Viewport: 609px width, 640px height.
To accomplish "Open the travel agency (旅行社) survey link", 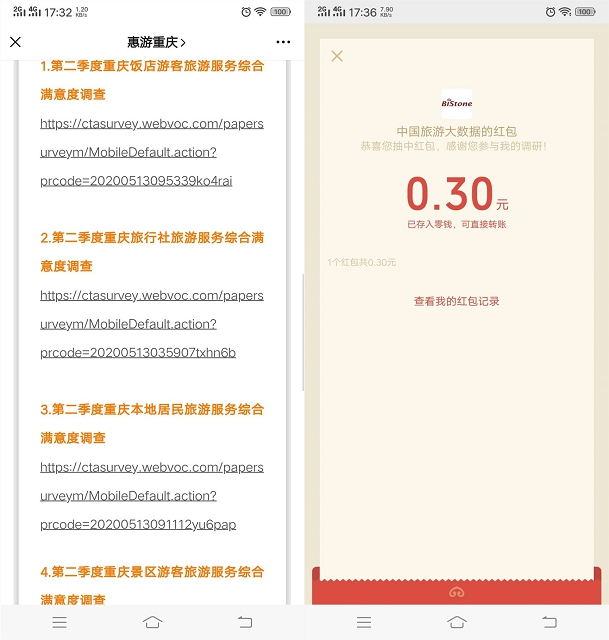I will [x=152, y=324].
